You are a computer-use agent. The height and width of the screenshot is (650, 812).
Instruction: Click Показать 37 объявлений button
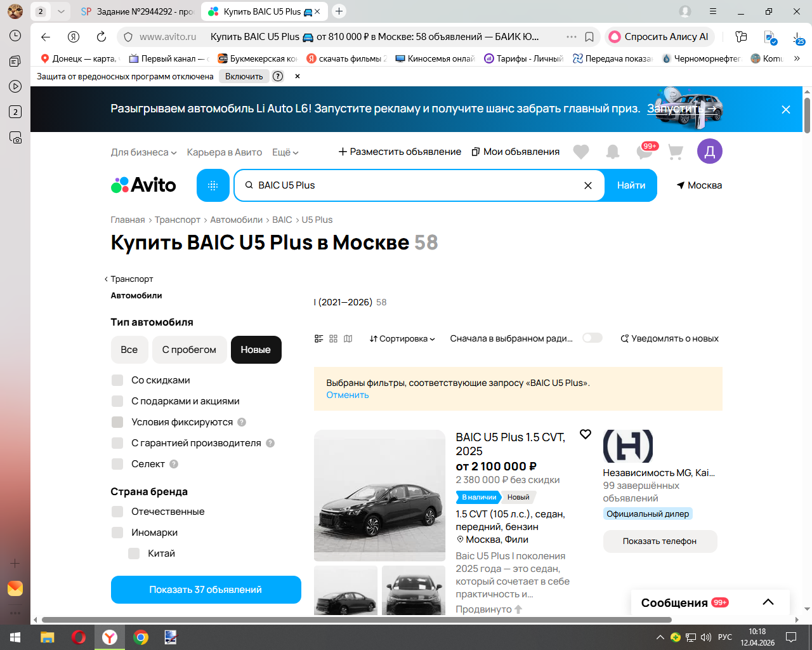coord(206,590)
